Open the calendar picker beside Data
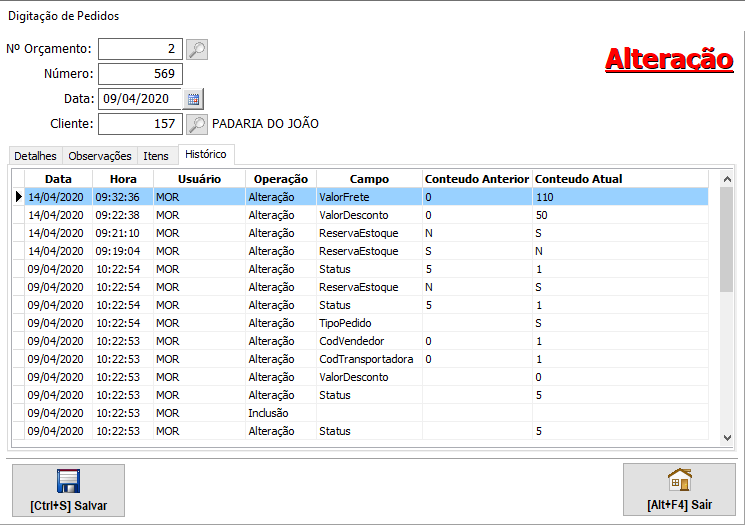The height and width of the screenshot is (525, 745). click(x=194, y=98)
